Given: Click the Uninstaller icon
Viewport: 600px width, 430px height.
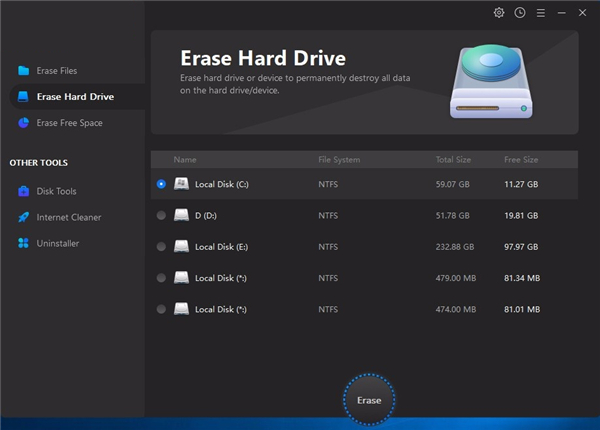Looking at the screenshot, I should point(23,243).
